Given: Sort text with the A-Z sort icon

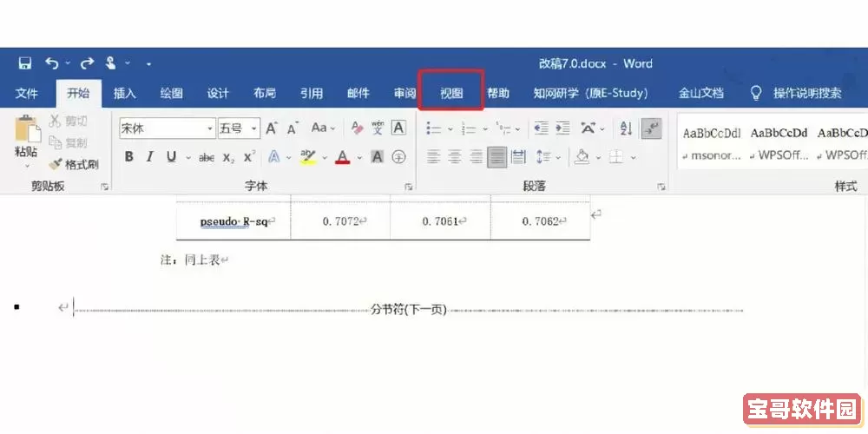Looking at the screenshot, I should [x=626, y=128].
